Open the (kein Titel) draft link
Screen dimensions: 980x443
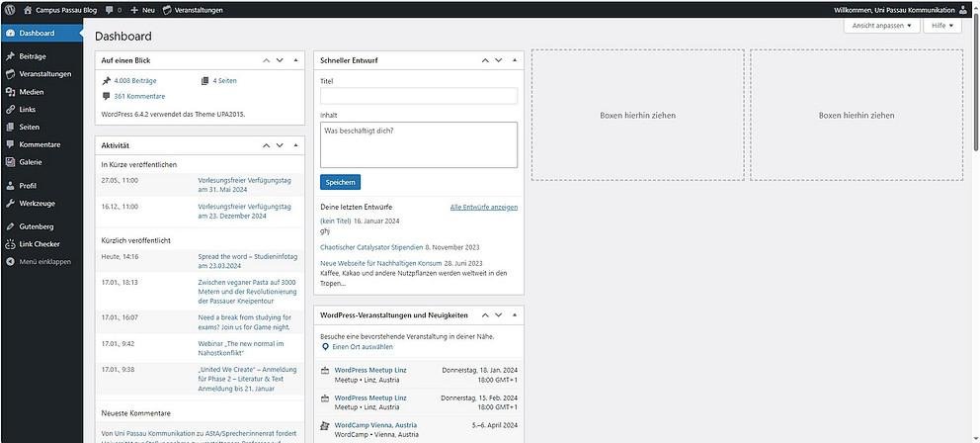[x=336, y=221]
